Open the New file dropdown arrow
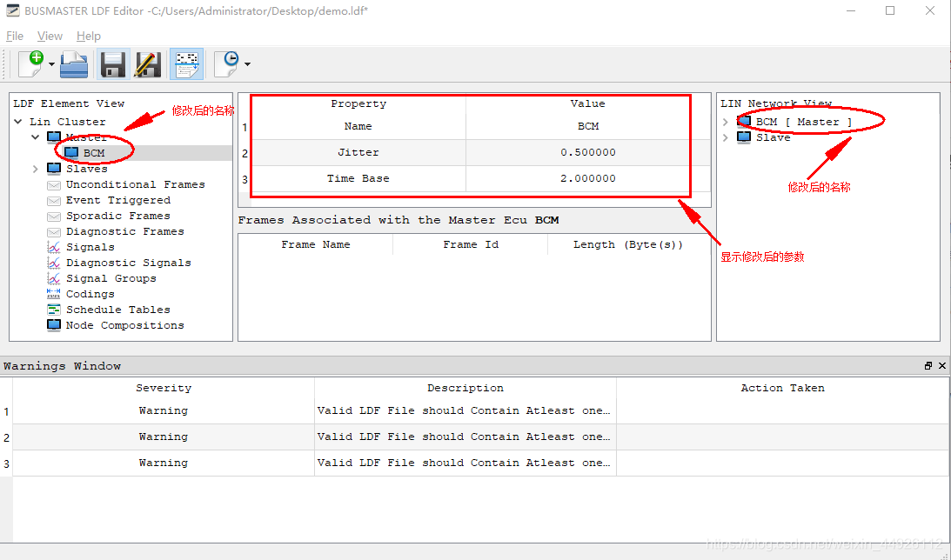 coord(51,64)
